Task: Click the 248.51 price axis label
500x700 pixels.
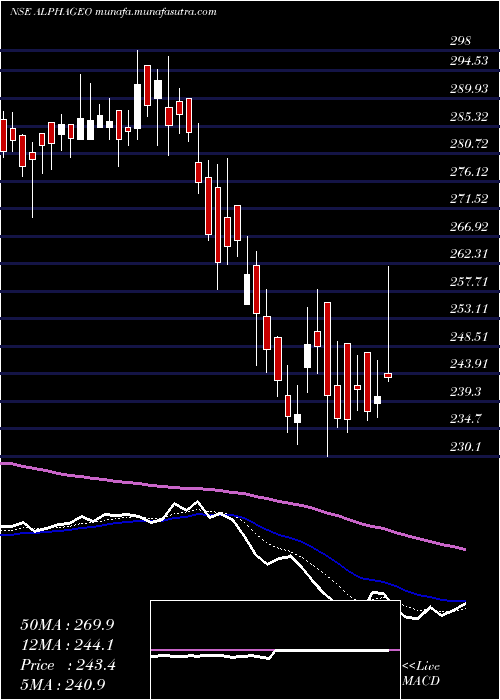Action: [x=469, y=337]
